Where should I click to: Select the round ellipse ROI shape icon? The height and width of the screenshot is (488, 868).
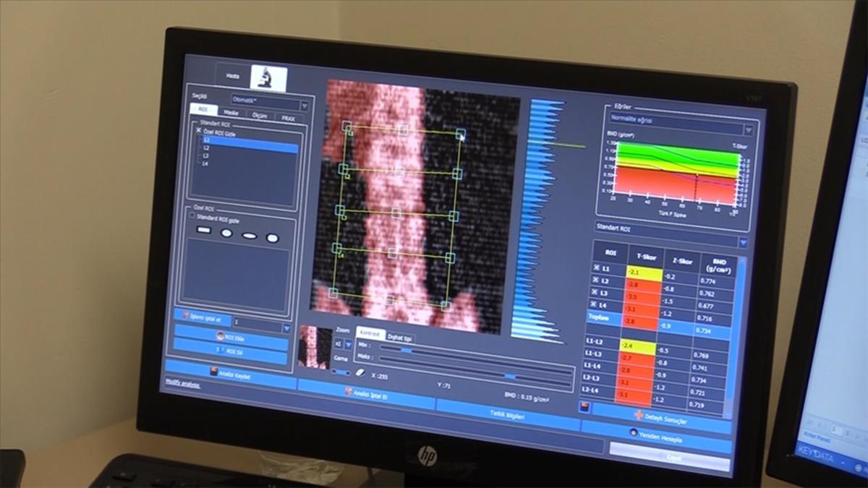coord(226,233)
